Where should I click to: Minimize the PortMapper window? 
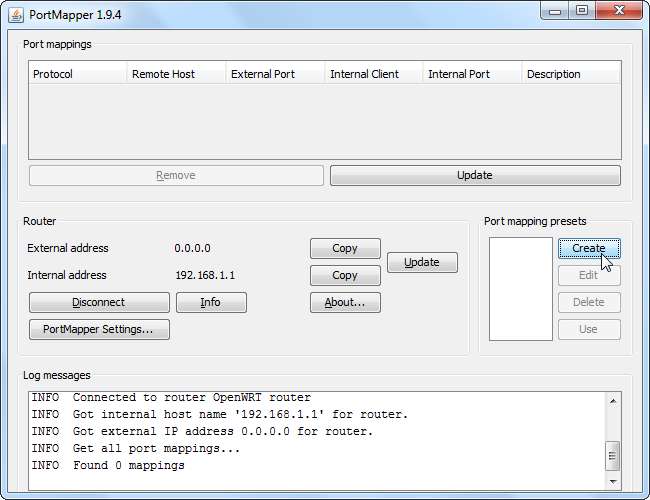tap(555, 11)
